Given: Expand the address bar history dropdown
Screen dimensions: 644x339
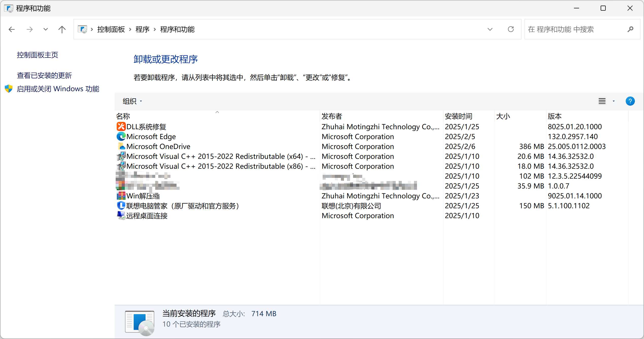Looking at the screenshot, I should pyautogui.click(x=490, y=29).
